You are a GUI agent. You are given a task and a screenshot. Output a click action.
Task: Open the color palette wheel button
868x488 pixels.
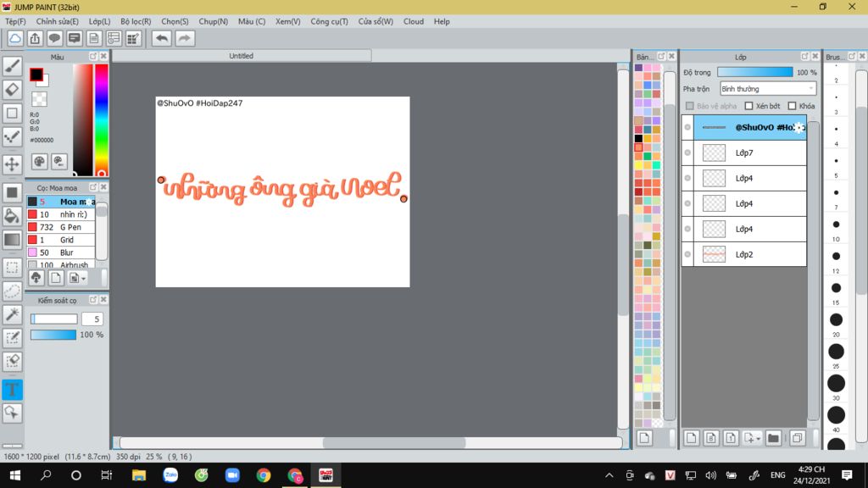coord(39,162)
